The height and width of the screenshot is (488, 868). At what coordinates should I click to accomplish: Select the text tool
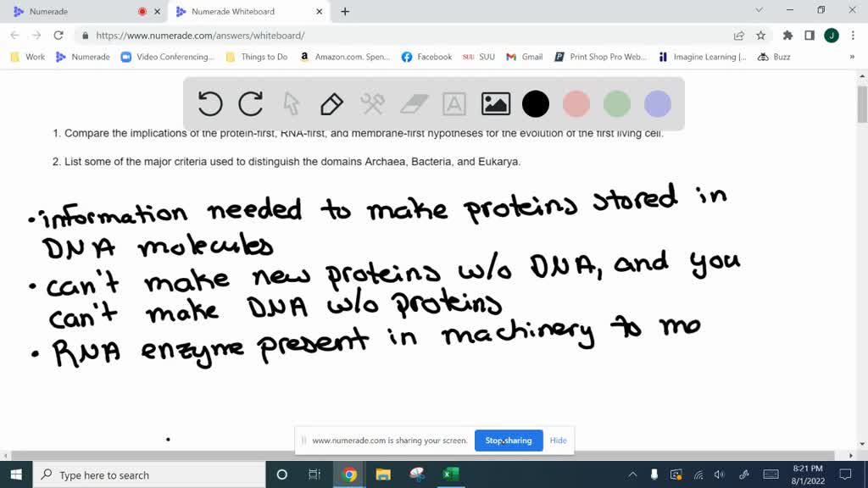pyautogui.click(x=453, y=103)
